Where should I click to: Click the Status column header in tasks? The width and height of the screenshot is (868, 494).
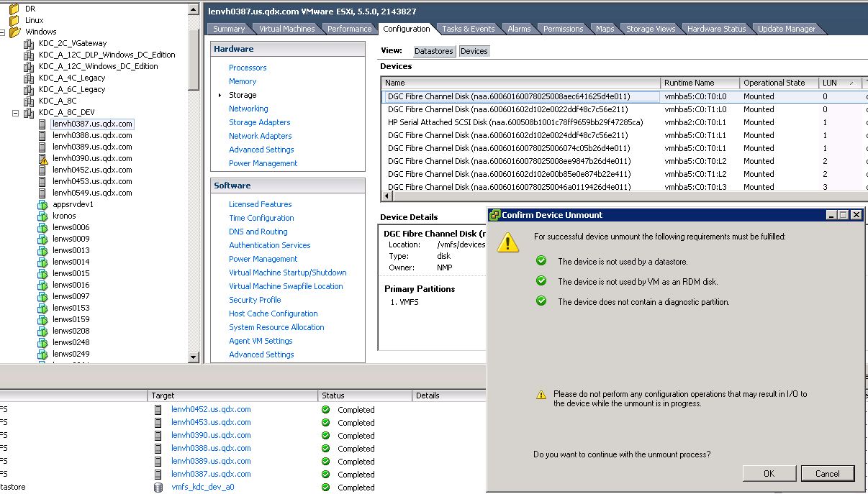(365, 395)
